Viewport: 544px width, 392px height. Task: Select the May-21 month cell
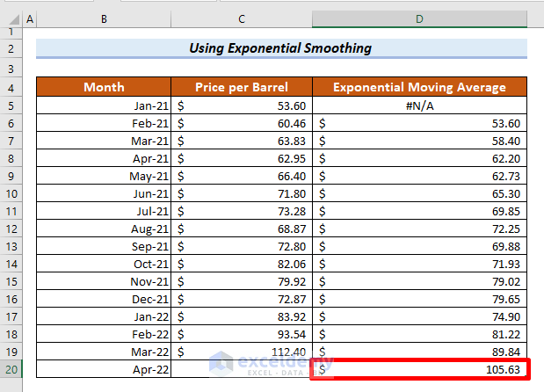click(104, 176)
